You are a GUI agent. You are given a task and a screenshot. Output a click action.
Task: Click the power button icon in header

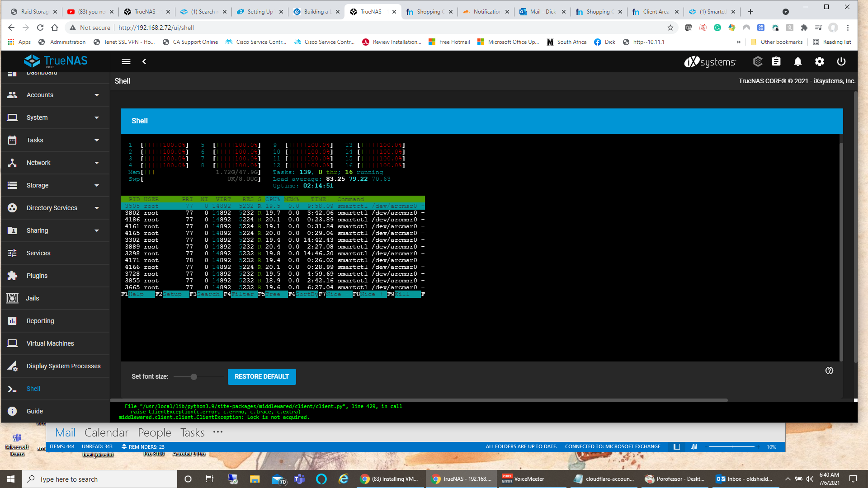[841, 61]
